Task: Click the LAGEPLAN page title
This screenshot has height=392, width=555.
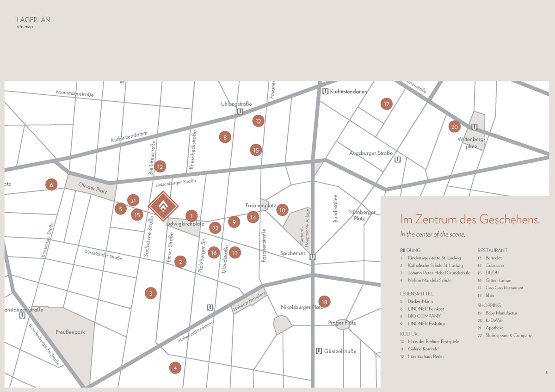Action: coord(33,20)
